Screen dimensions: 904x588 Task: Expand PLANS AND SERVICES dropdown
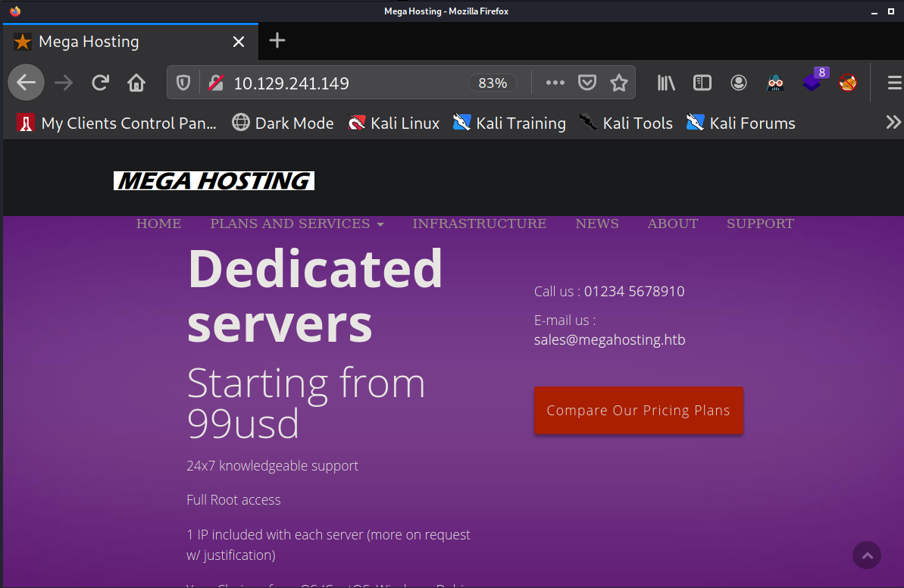click(x=296, y=224)
